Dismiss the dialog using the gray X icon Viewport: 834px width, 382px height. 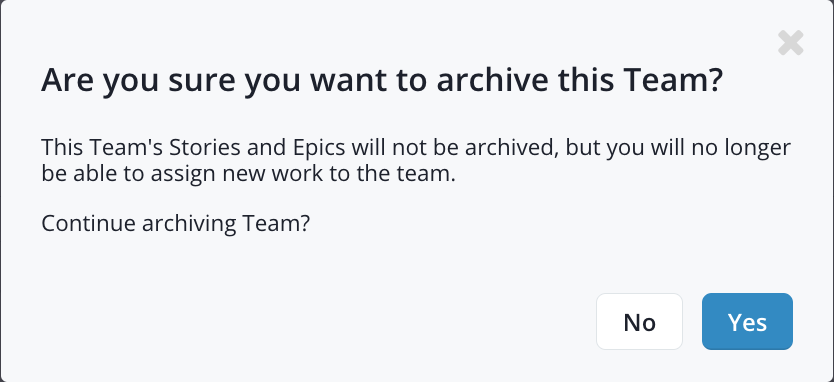[790, 43]
